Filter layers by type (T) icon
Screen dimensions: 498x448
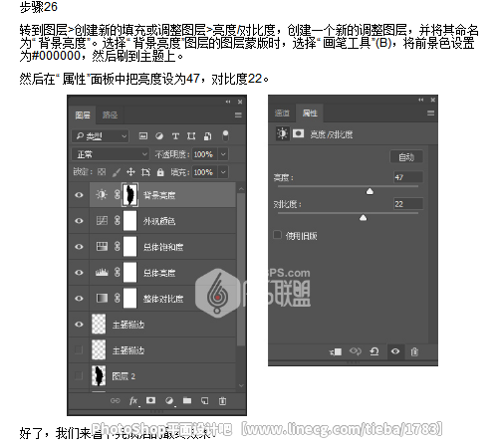click(175, 135)
